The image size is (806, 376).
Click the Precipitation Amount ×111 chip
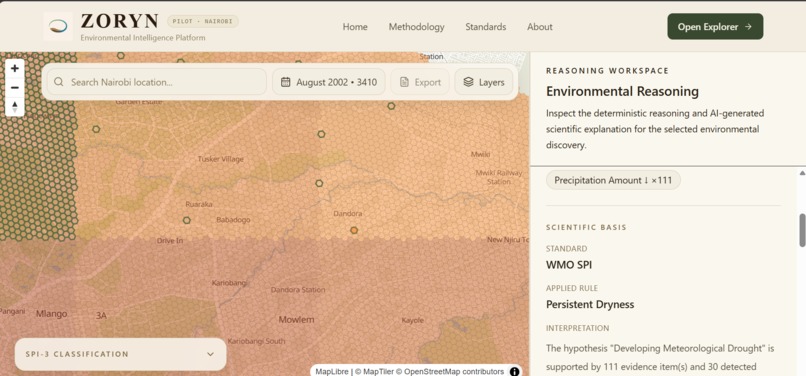[x=613, y=180]
